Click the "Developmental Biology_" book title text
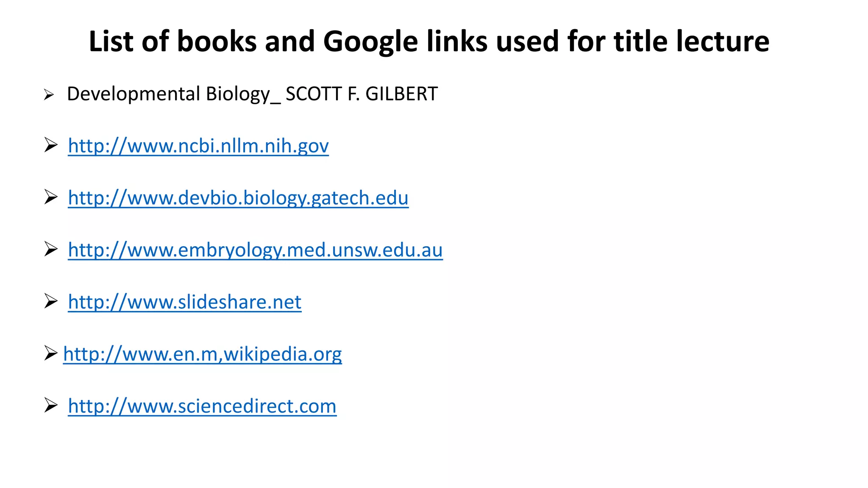Image resolution: width=868 pixels, height=488 pixels. [173, 94]
